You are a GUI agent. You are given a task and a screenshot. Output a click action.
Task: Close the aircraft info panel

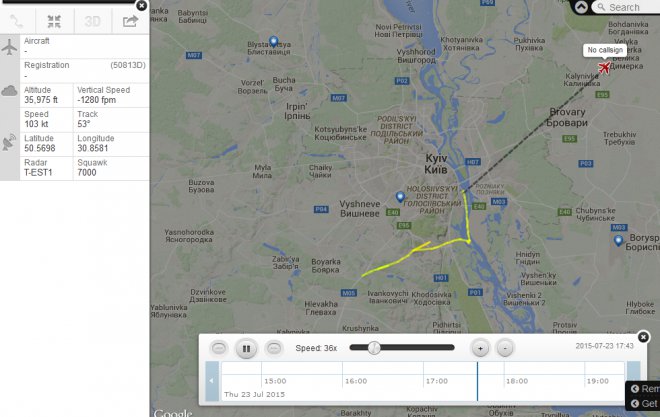click(142, 5)
